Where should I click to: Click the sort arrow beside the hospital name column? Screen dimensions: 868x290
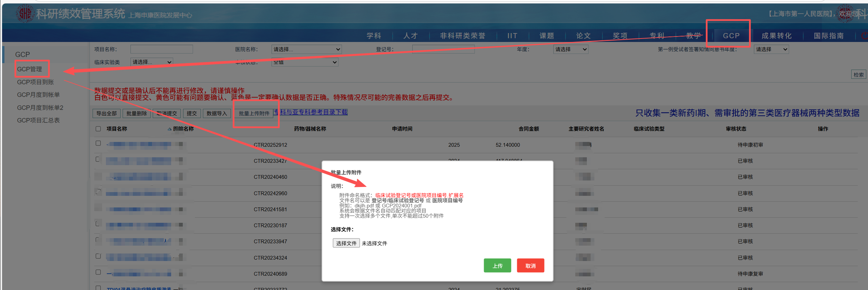click(169, 129)
